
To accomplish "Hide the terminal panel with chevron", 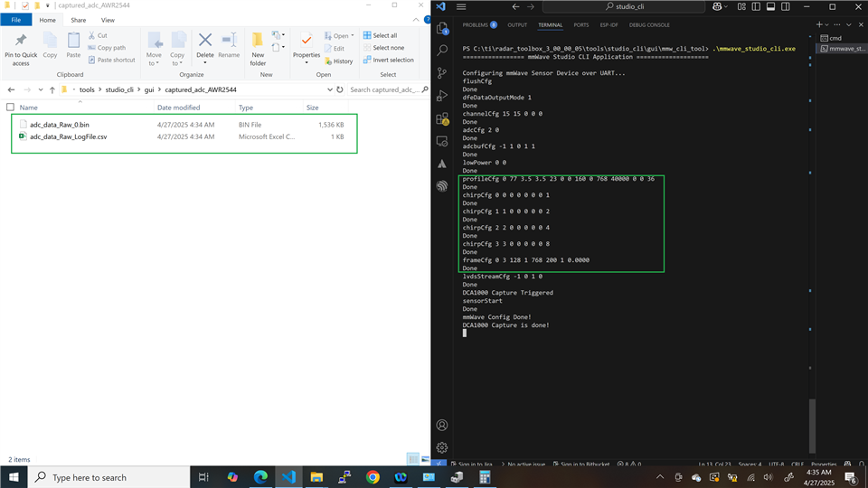I will [849, 24].
